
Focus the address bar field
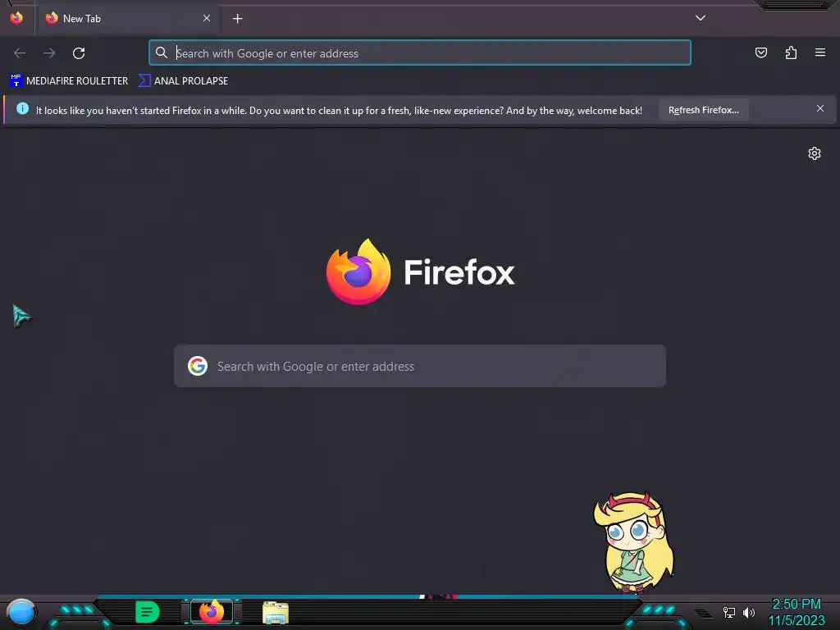pyautogui.click(x=419, y=53)
